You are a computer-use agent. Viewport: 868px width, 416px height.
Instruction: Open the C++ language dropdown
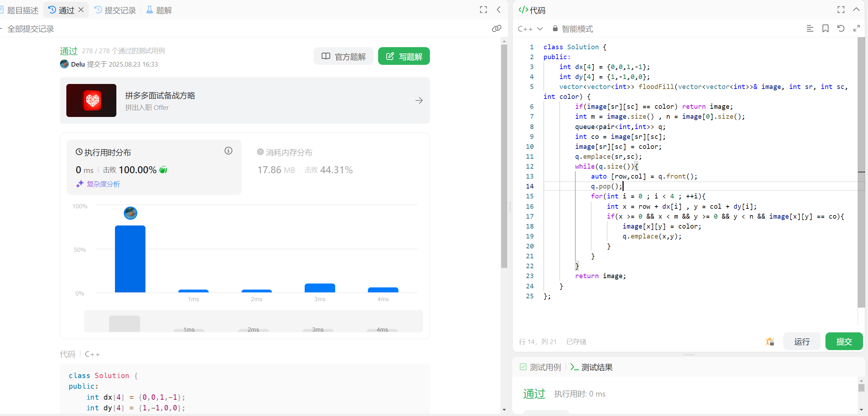coord(530,29)
